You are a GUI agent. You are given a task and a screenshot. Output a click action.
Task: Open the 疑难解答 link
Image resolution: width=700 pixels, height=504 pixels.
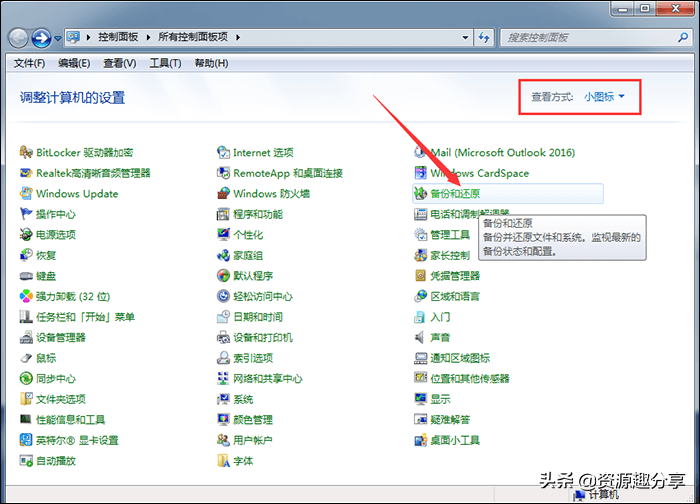coord(450,420)
